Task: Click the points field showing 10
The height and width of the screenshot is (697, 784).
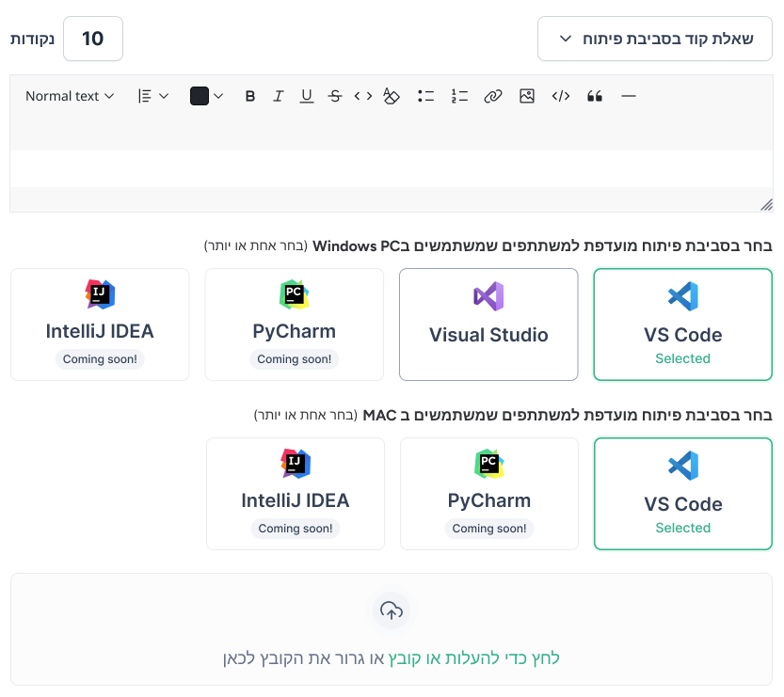Action: click(93, 39)
